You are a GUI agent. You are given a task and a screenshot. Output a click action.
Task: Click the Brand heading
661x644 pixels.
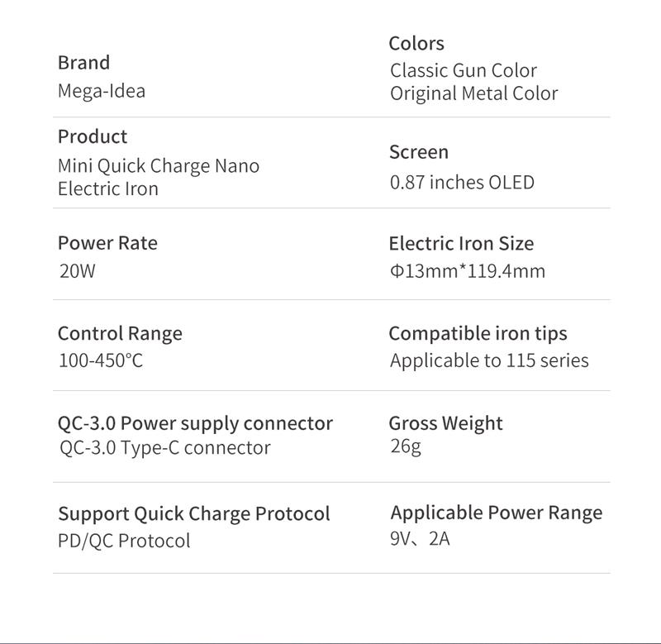click(84, 63)
